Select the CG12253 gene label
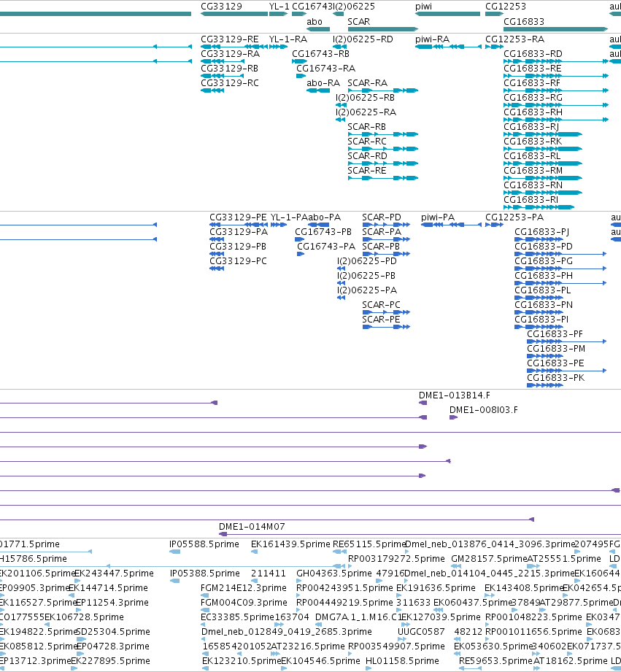 (505, 7)
